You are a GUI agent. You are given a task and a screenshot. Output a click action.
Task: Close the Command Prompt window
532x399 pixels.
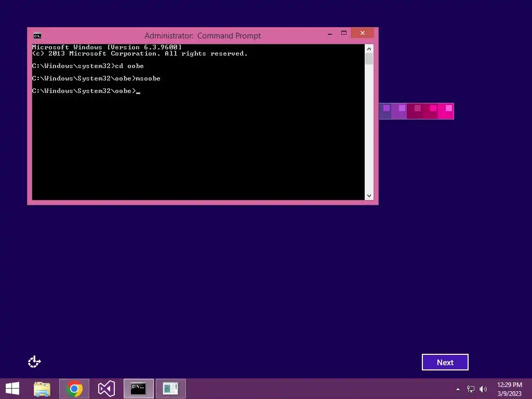point(362,33)
